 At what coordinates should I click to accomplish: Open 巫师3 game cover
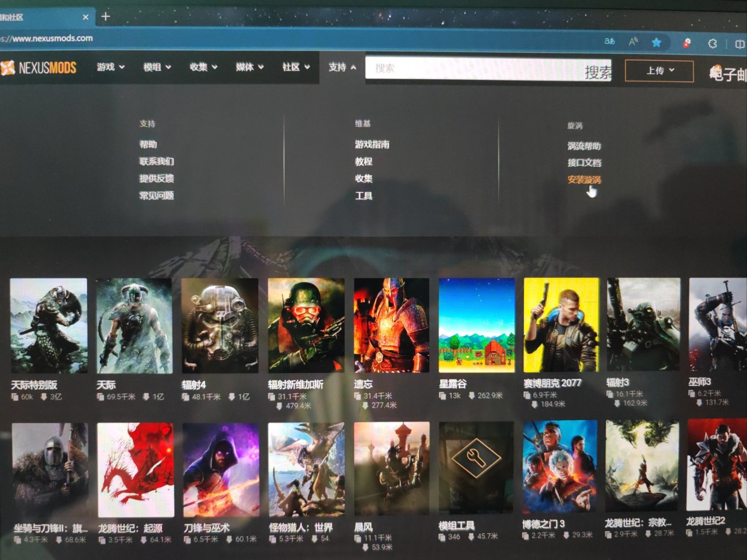click(718, 324)
